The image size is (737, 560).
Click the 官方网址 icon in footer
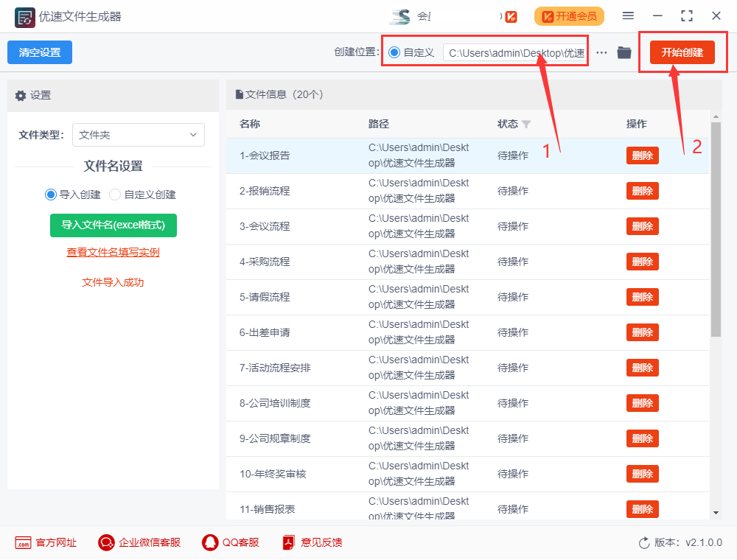(x=24, y=542)
